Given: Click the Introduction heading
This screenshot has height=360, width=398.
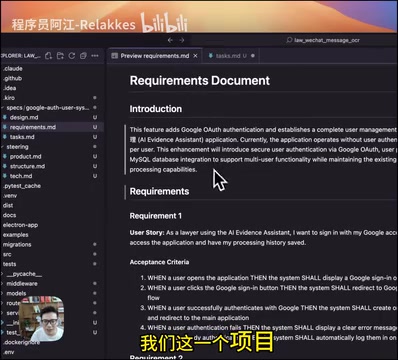Looking at the screenshot, I should 156,109.
